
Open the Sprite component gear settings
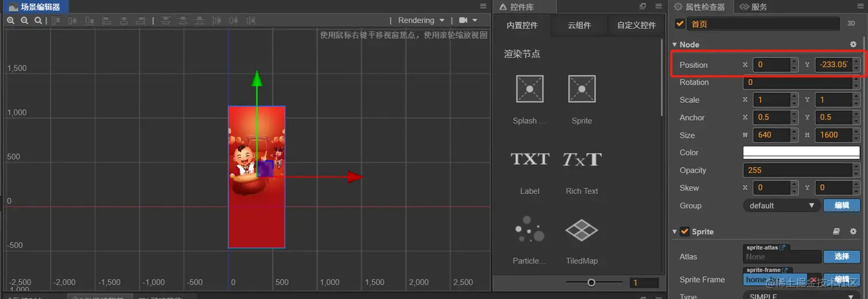click(x=853, y=231)
